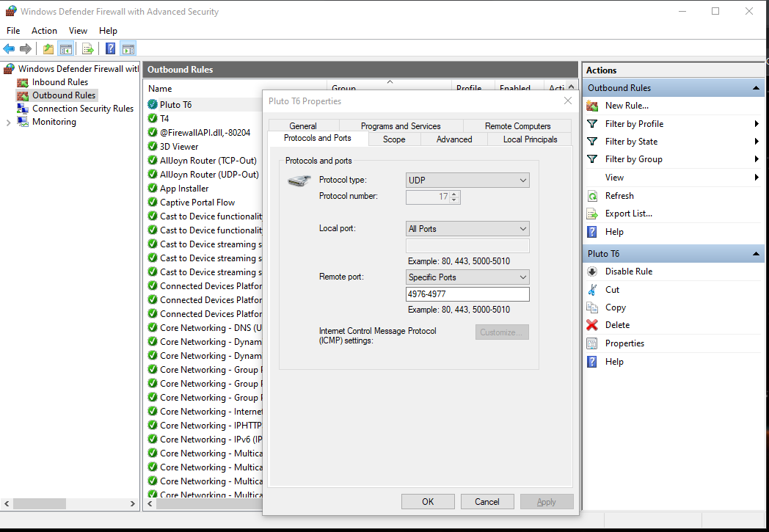Click the Forward arrow in the toolbar

(26, 48)
